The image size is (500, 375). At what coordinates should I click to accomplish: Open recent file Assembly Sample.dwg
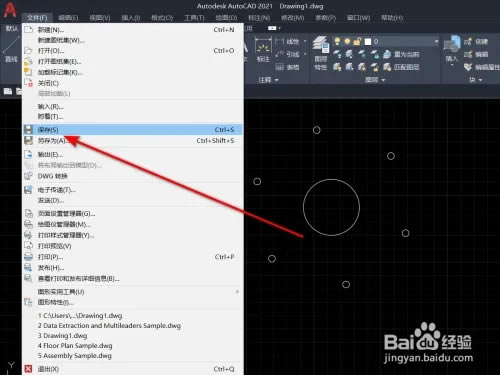(75, 356)
